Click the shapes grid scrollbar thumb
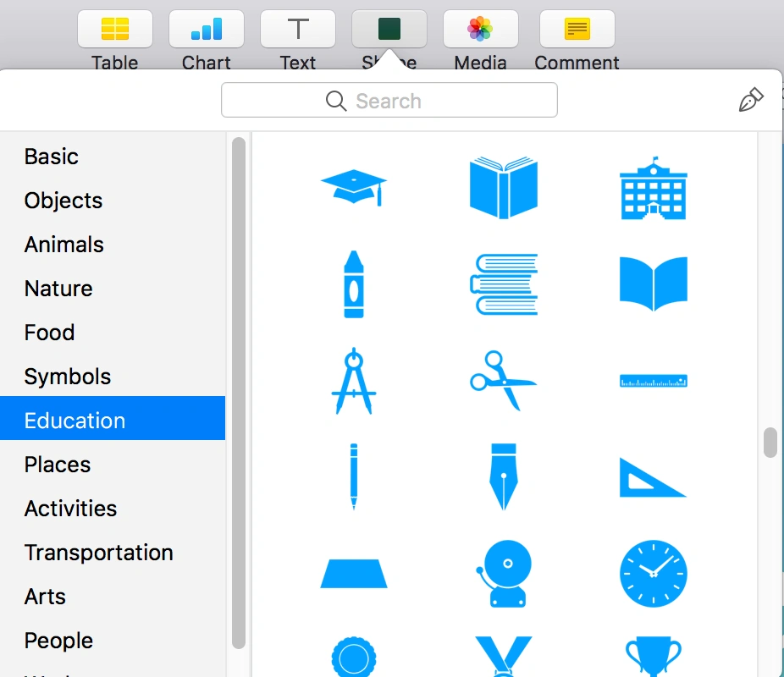The image size is (784, 677). coord(770,443)
